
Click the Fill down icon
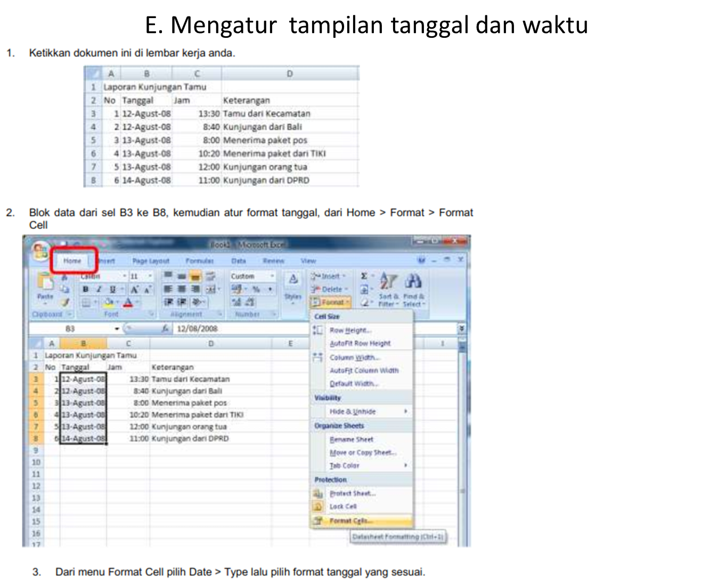[364, 289]
